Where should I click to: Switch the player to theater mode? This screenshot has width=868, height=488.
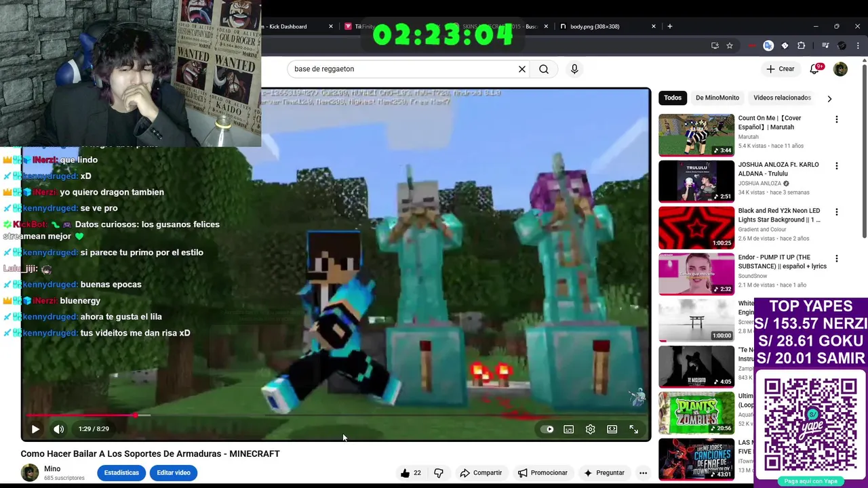[612, 429]
